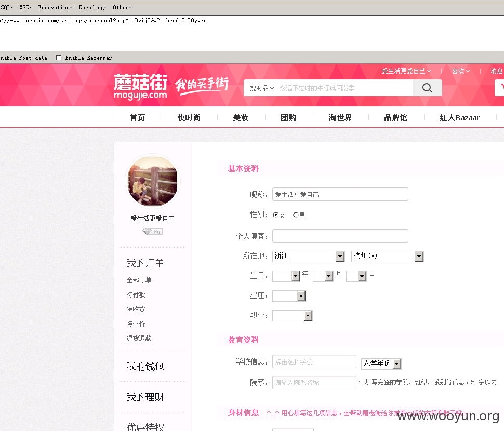
Task: Open the XSS menu
Action: [25, 7]
